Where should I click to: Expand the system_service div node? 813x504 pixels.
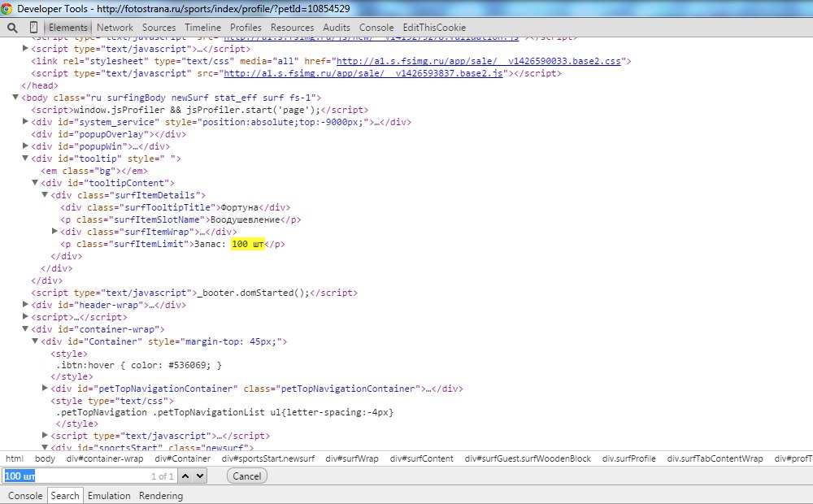(25, 121)
